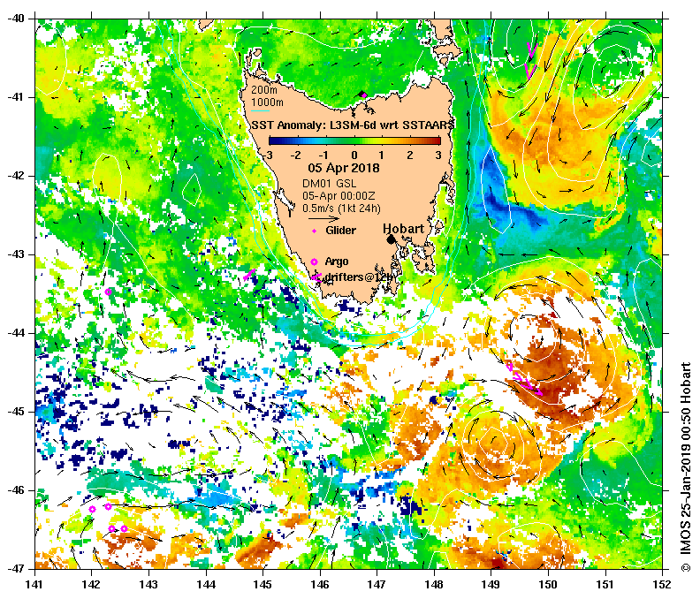Click the Hobart label on the map

(x=404, y=229)
